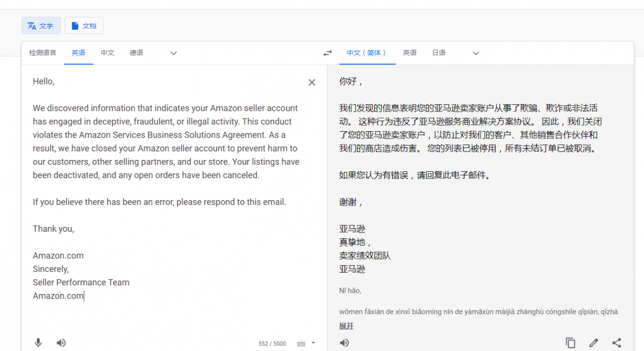The width and height of the screenshot is (644, 351).
Task: Suggest an edit pencil icon
Action: coord(594,343)
